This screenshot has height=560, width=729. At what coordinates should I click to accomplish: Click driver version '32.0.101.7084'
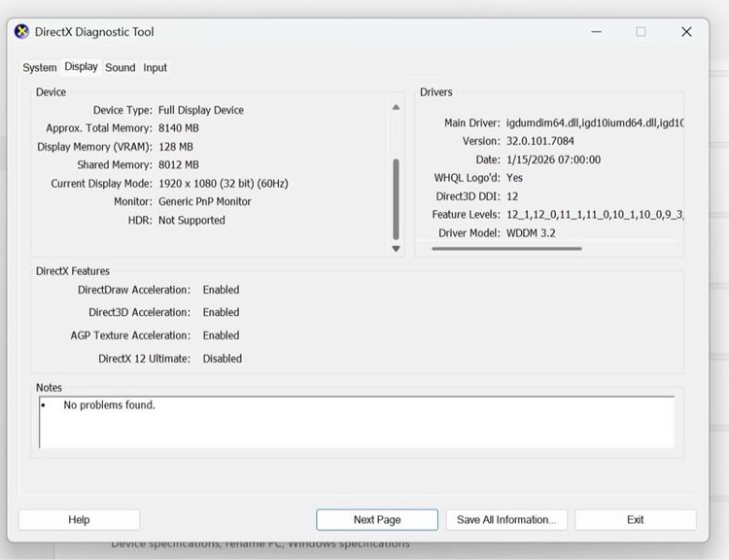(x=540, y=141)
